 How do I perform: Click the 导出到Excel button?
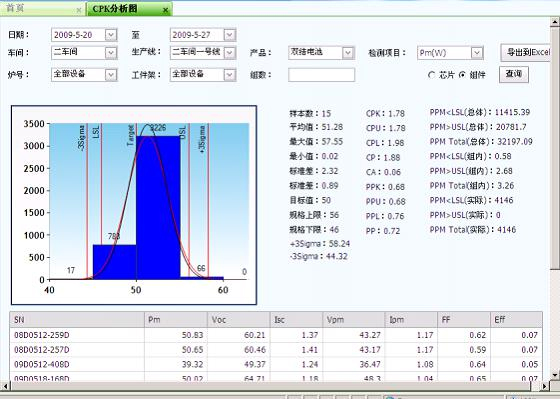click(x=525, y=53)
